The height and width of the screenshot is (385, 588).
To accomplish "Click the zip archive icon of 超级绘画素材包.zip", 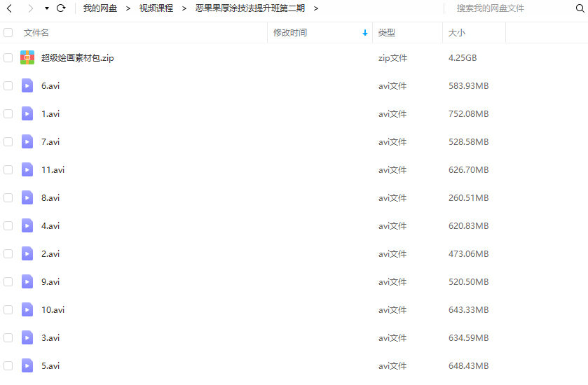I will [x=27, y=58].
